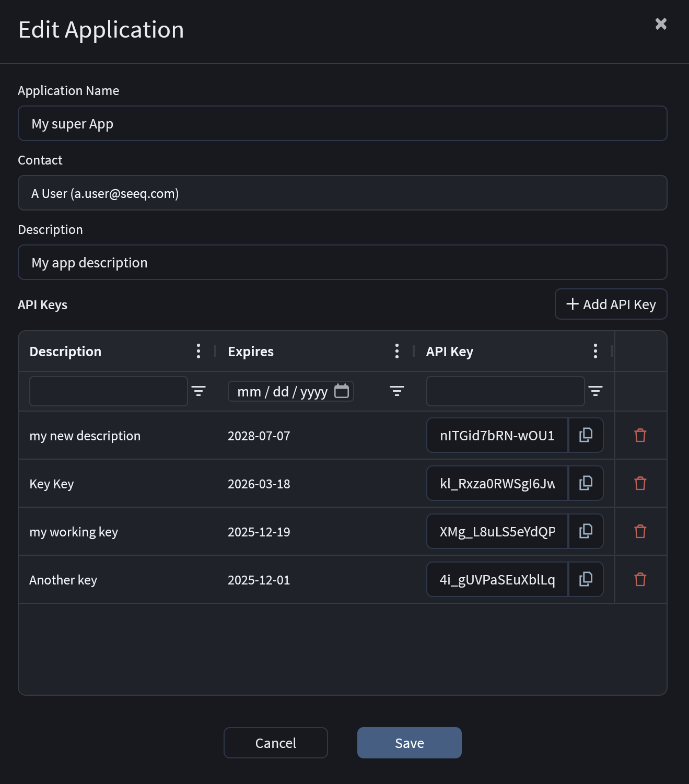Open the API Key column menu
The image size is (689, 784).
(x=595, y=351)
